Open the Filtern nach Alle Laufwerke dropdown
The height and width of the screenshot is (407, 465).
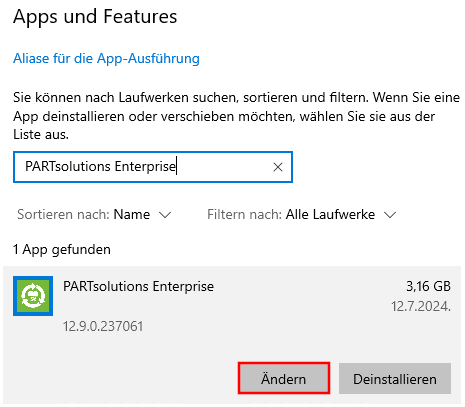[302, 214]
